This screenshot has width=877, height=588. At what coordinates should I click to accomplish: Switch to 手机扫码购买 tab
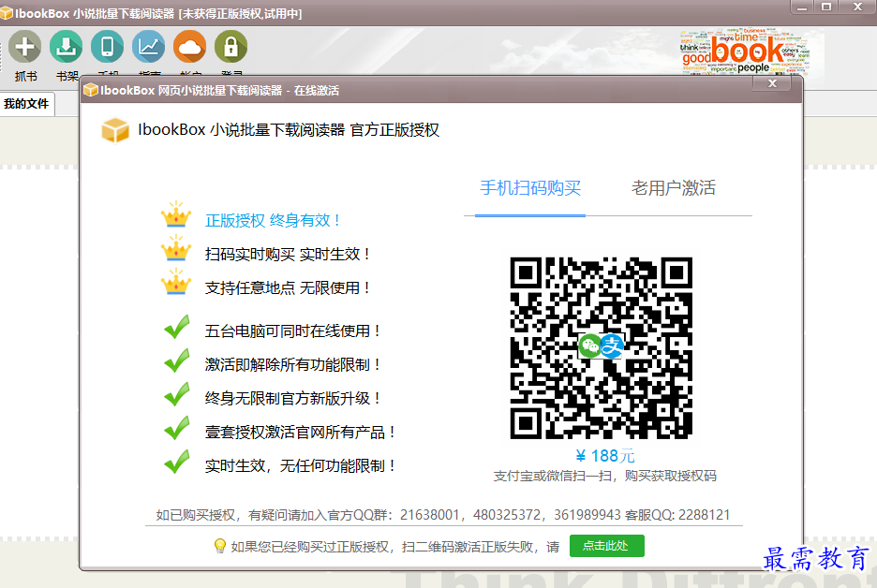[x=530, y=188]
